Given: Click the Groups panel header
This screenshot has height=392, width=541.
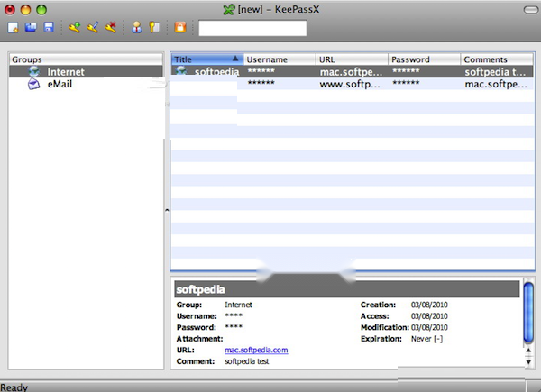Looking at the screenshot, I should [86, 59].
